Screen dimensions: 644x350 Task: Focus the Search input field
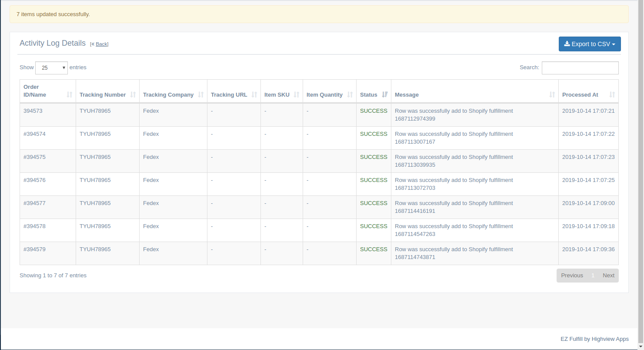click(580, 68)
